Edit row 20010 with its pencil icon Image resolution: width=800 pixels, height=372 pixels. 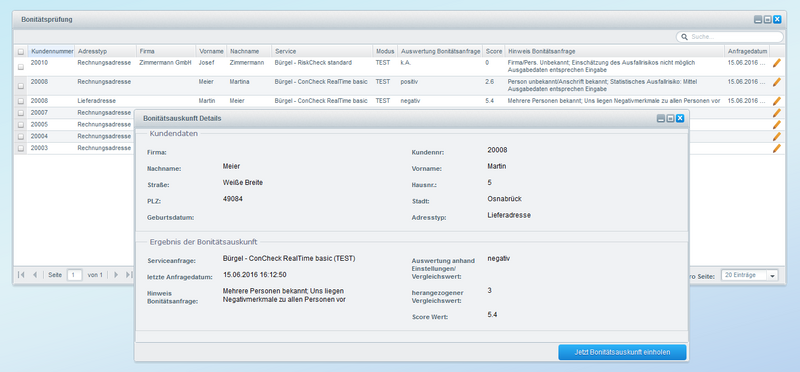tap(777, 63)
